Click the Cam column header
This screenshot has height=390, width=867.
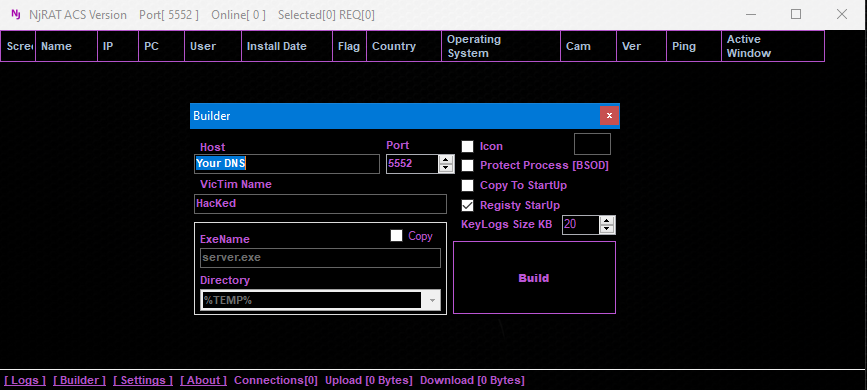point(588,46)
